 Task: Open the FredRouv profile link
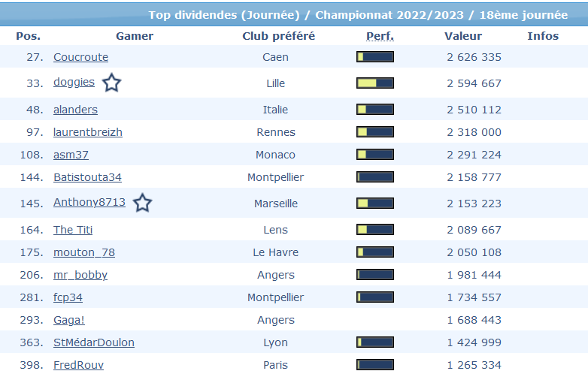click(x=78, y=365)
